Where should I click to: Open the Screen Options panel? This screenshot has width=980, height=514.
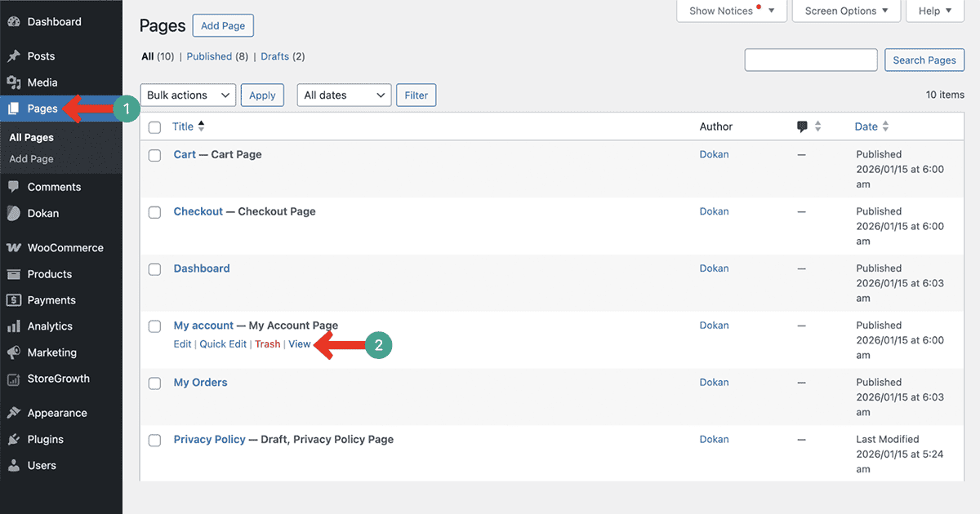pos(846,11)
